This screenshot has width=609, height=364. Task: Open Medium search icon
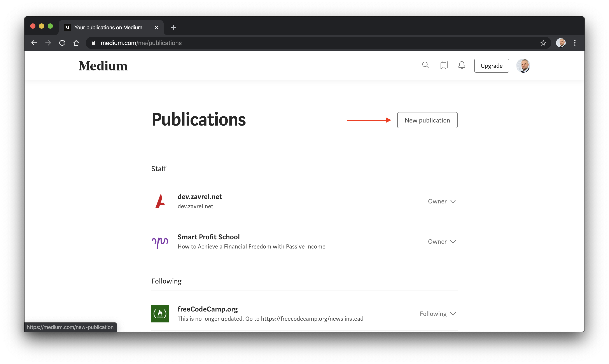click(x=425, y=65)
